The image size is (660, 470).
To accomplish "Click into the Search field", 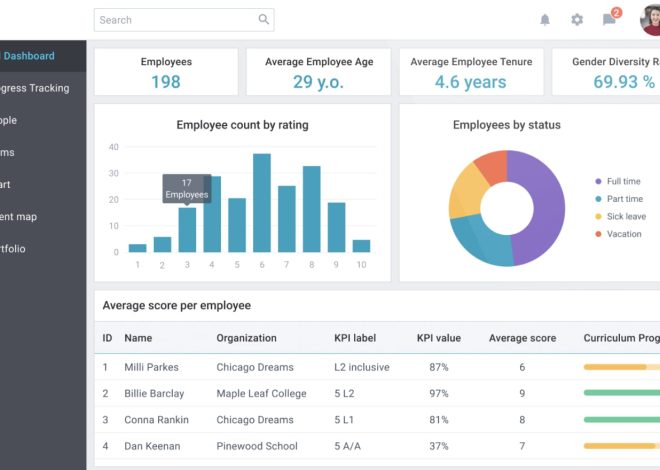I will point(184,20).
